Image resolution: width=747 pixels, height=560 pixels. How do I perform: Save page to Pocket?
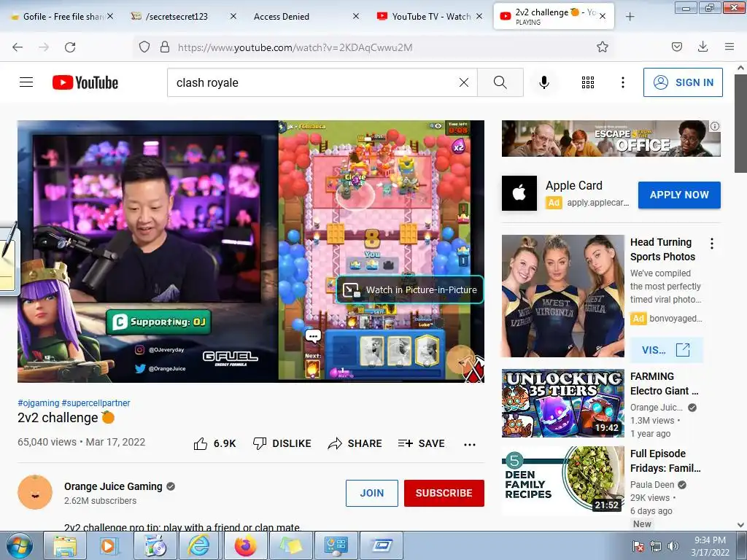(677, 47)
